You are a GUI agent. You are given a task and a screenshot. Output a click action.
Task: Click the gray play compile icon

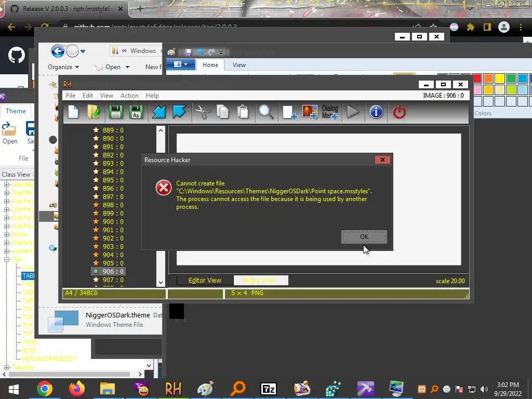tap(353, 112)
